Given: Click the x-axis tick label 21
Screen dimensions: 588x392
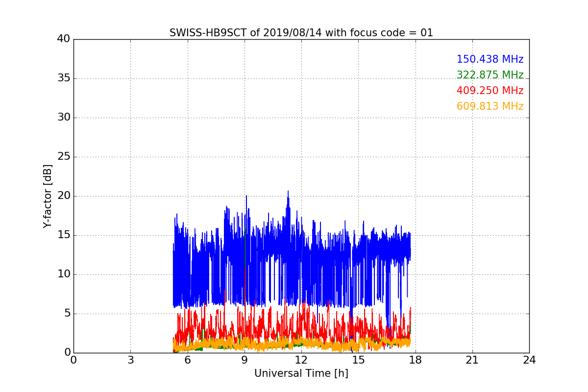Looking at the screenshot, I should point(472,360).
